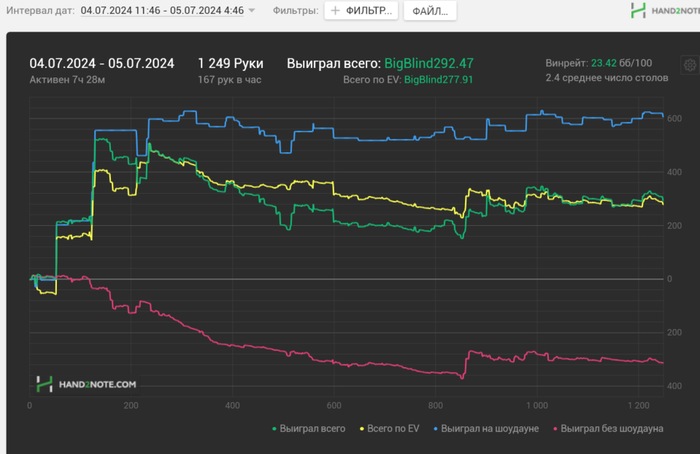Click the 23.42 winrate value

tap(604, 63)
